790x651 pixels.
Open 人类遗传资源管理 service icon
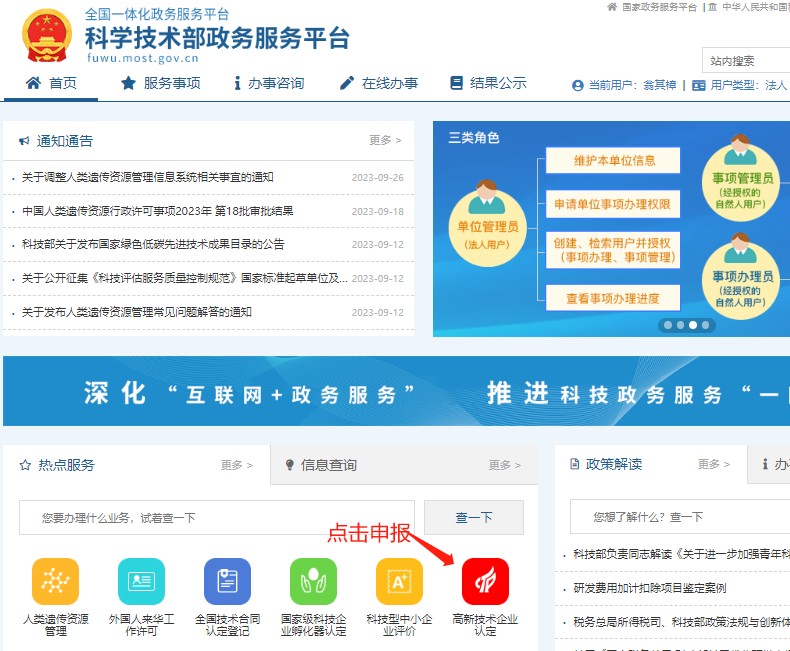55,582
